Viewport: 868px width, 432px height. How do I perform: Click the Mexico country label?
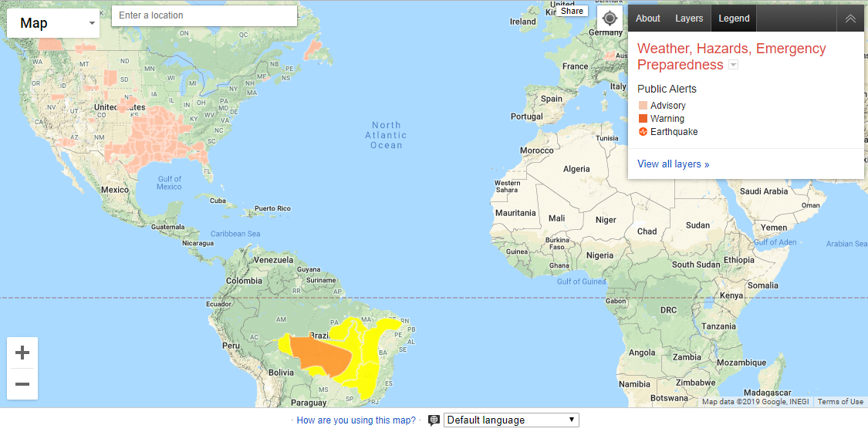[x=115, y=190]
